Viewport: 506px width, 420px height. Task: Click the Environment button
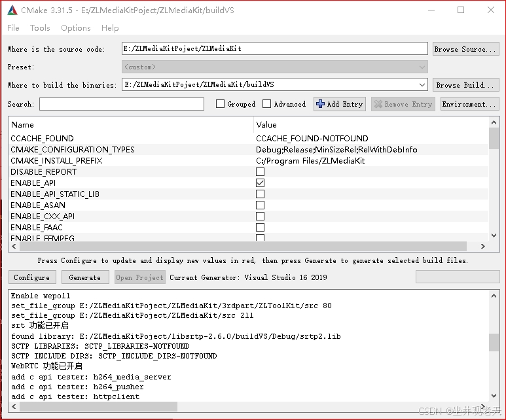point(470,104)
